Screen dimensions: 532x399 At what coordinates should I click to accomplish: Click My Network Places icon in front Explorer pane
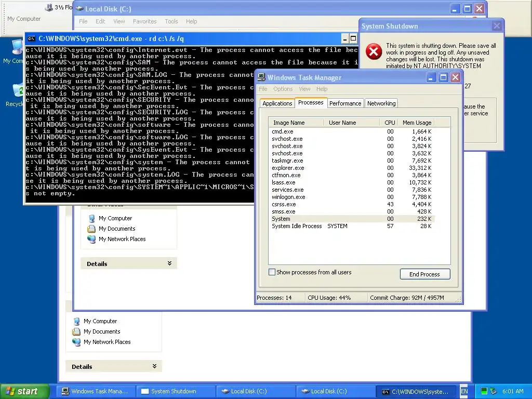pyautogui.click(x=91, y=239)
